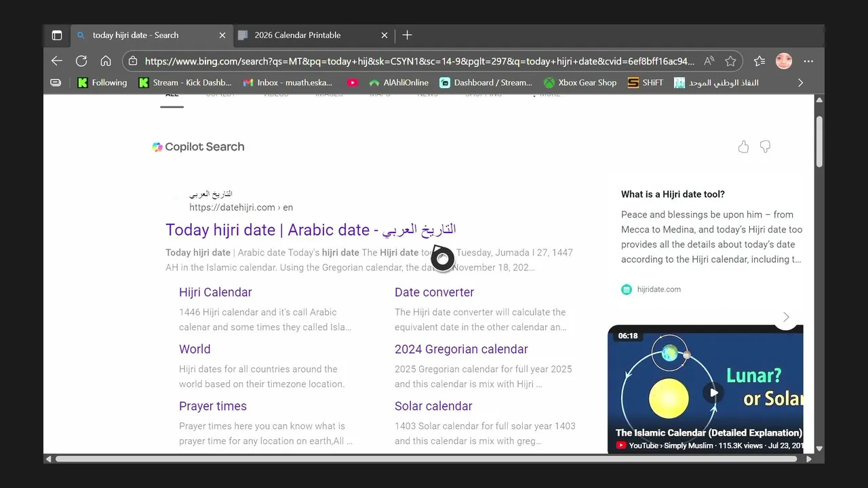The height and width of the screenshot is (488, 868).
Task: Open the Hijri Calendar sublink
Action: [215, 292]
